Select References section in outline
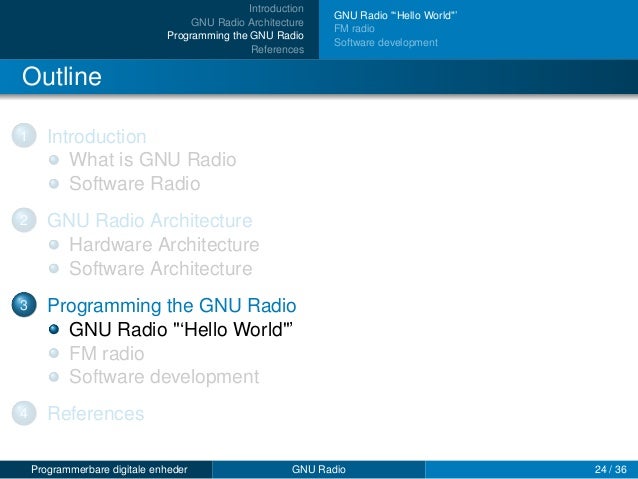The height and width of the screenshot is (479, 638). [x=96, y=414]
